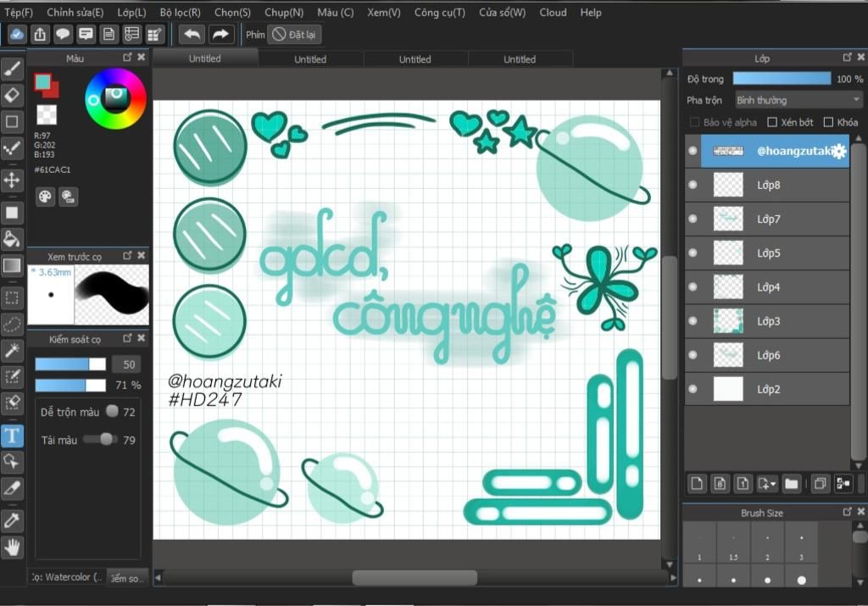Viewport: 868px width, 606px height.
Task: Hide the Lớp7 layer
Action: 693,219
